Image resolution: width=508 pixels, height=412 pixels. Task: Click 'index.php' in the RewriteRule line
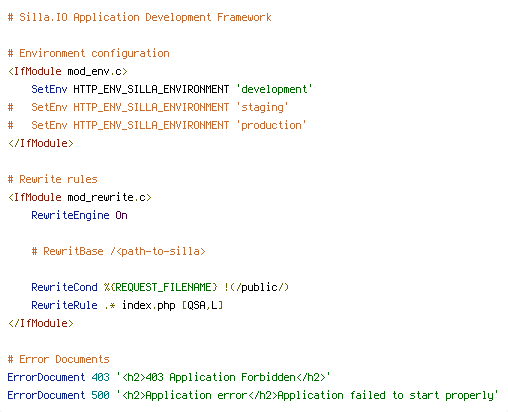149,305
